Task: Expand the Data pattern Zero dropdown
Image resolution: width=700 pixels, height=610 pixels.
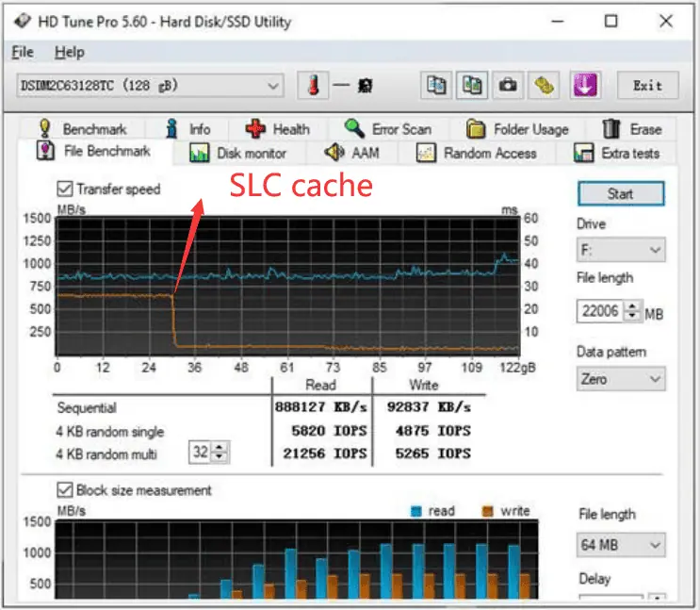Action: (621, 379)
